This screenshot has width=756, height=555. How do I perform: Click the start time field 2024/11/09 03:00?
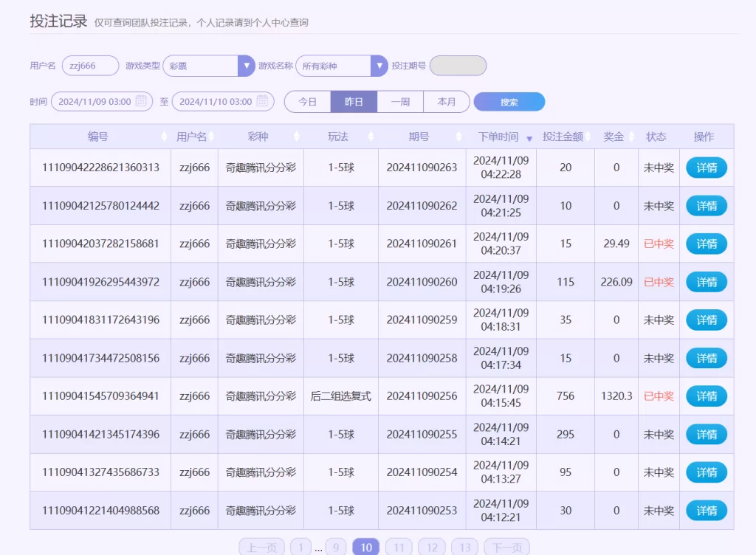pos(102,101)
